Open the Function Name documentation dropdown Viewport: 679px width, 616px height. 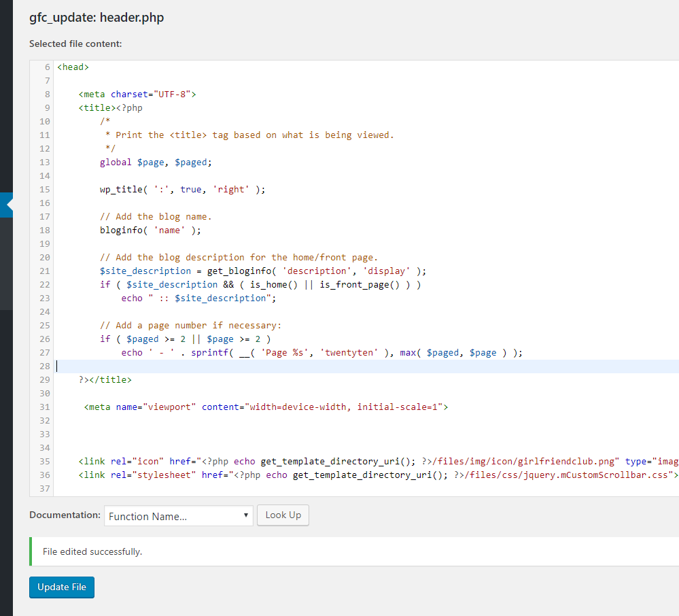(x=178, y=516)
